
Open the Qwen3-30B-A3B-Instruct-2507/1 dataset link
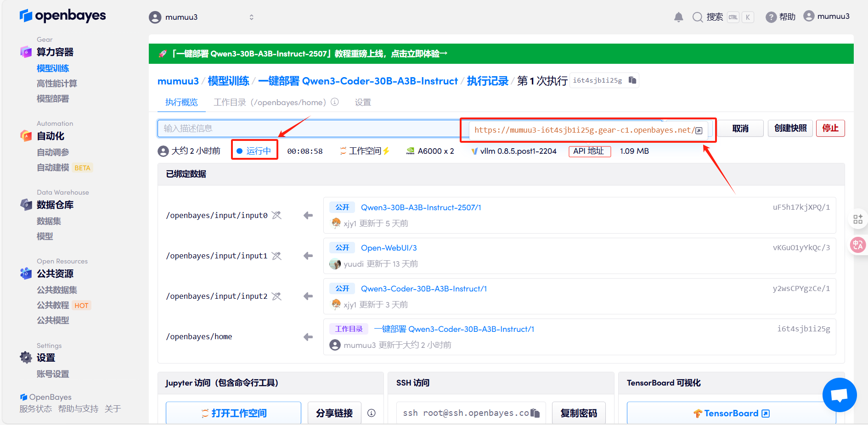tap(421, 207)
